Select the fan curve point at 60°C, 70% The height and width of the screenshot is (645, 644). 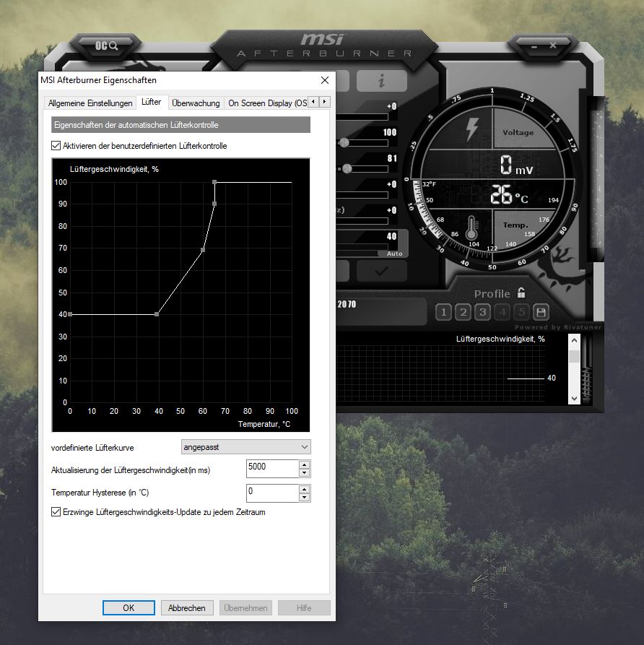click(x=203, y=250)
